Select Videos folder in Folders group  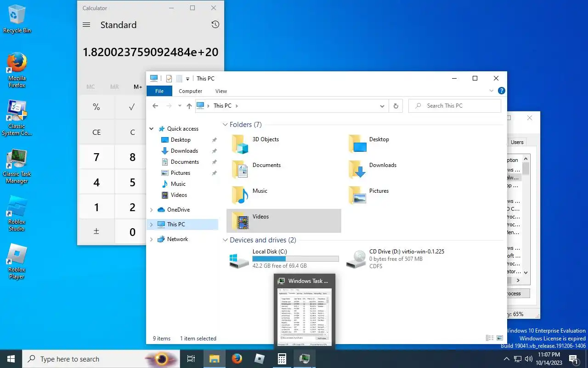tap(284, 221)
